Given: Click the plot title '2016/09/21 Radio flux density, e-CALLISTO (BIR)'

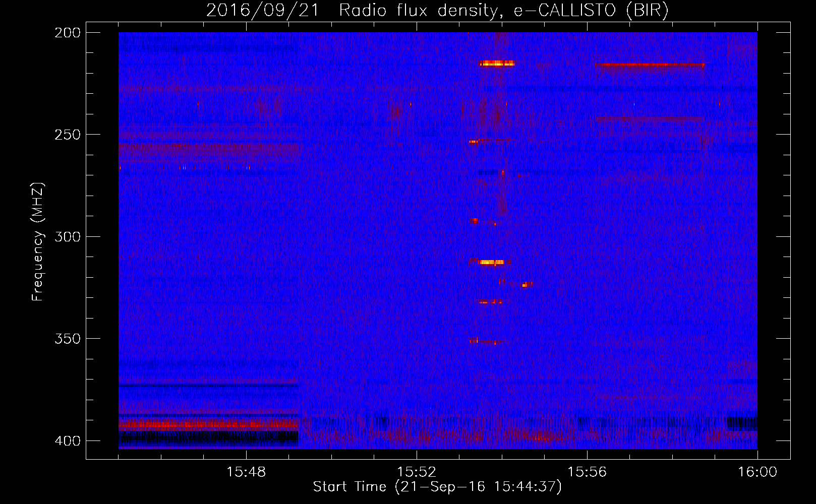Looking at the screenshot, I should coord(437,10).
